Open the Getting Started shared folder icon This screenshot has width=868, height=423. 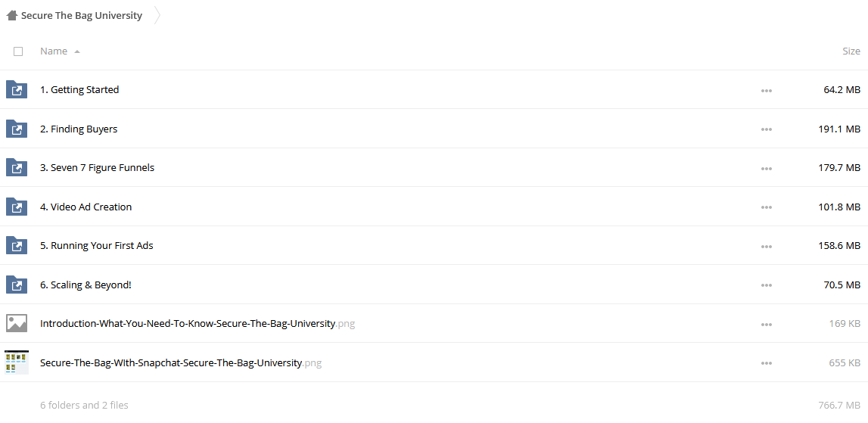click(x=17, y=89)
